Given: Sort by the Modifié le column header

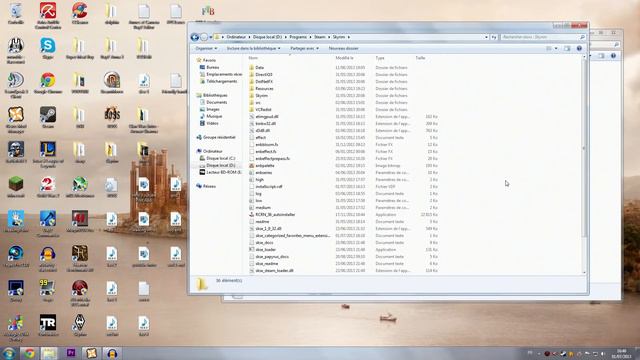Looking at the screenshot, I should (344, 58).
